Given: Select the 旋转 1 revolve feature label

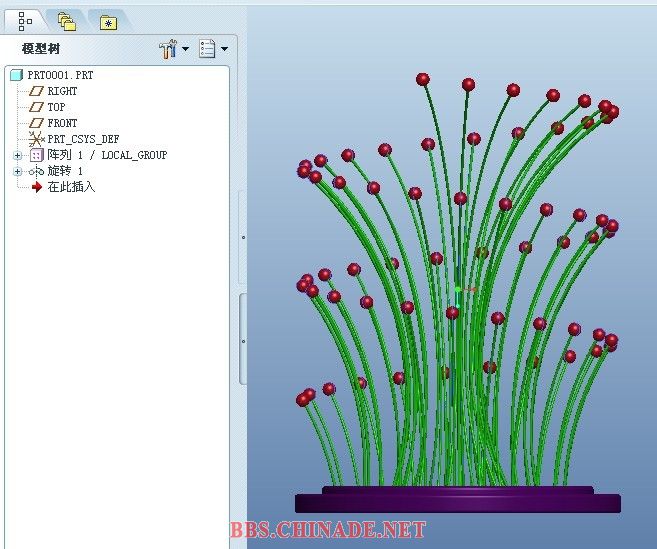Looking at the screenshot, I should point(65,171).
